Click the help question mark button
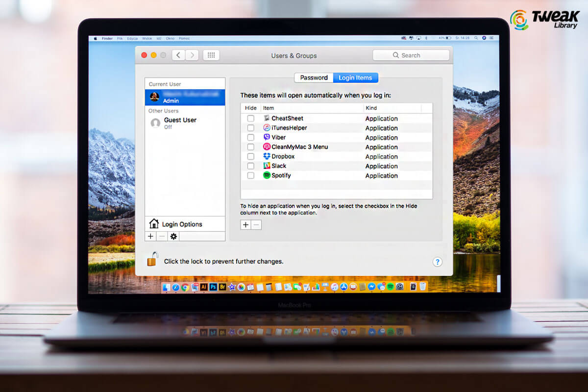The height and width of the screenshot is (392, 588). coord(438,262)
